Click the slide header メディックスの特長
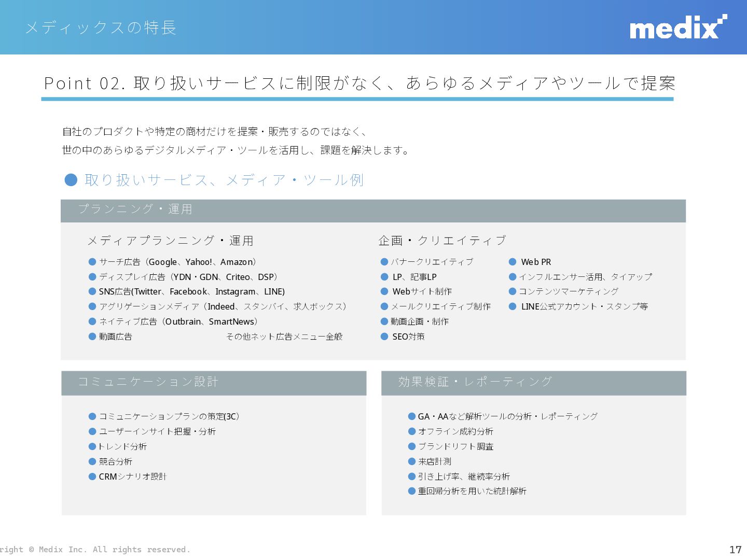Screen dimensions: 747x560 coord(101,27)
